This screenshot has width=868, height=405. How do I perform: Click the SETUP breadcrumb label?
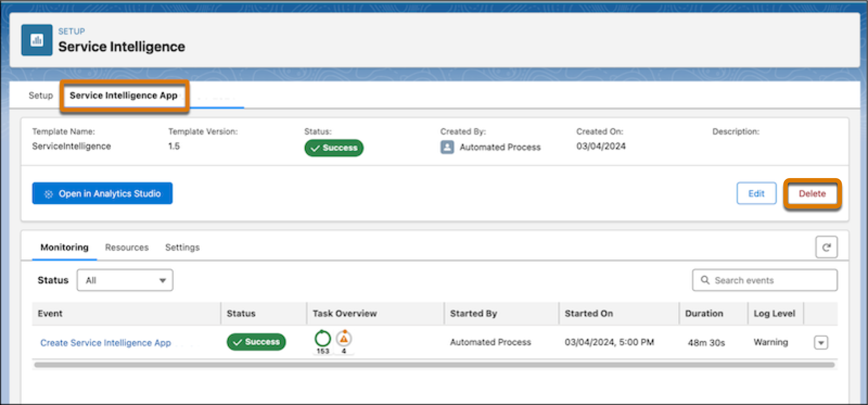pos(71,31)
